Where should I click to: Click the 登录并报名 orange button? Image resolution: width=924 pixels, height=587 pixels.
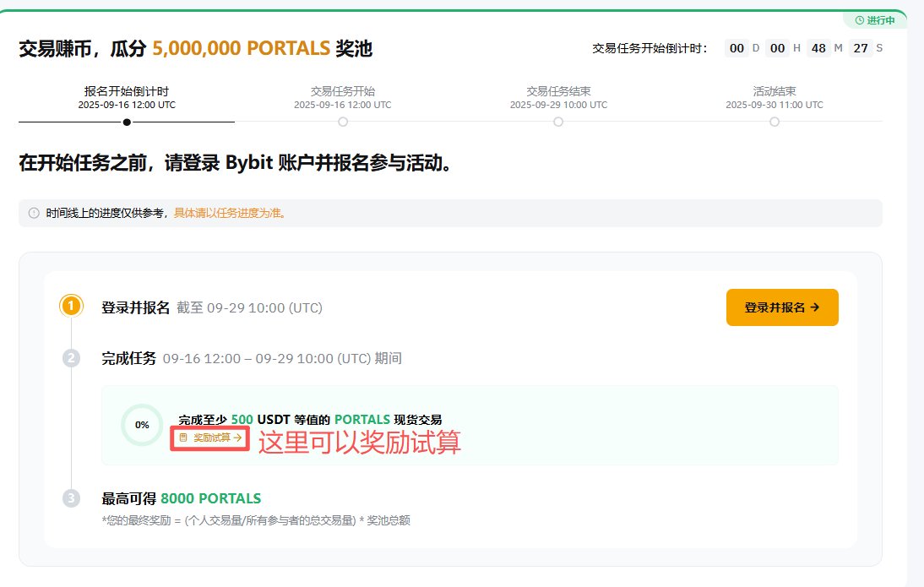point(782,307)
